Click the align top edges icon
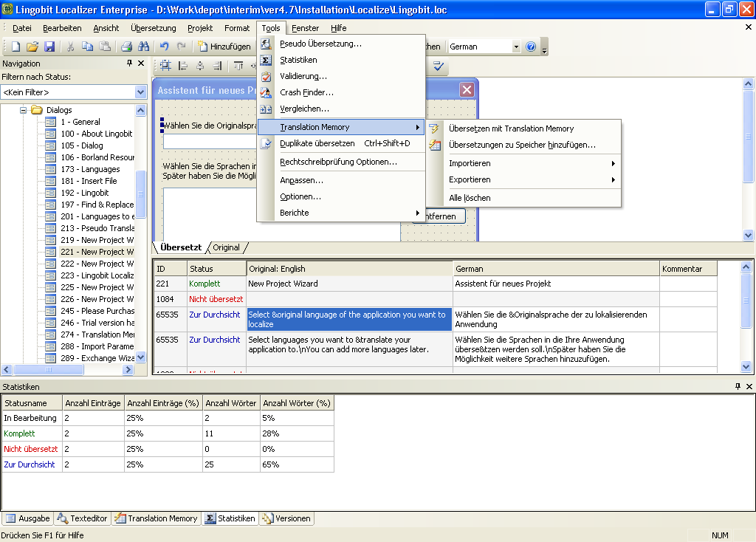756x542 pixels. pyautogui.click(x=238, y=66)
